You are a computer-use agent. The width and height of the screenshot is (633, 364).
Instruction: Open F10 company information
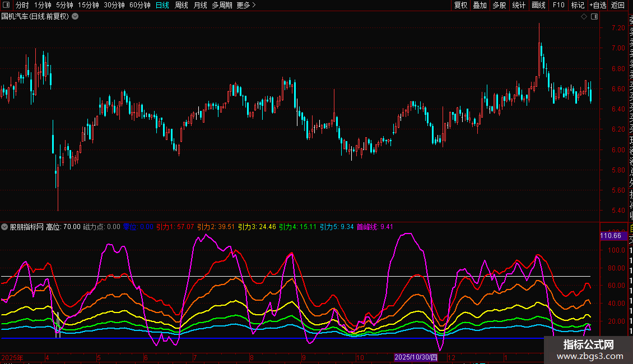tap(558, 5)
